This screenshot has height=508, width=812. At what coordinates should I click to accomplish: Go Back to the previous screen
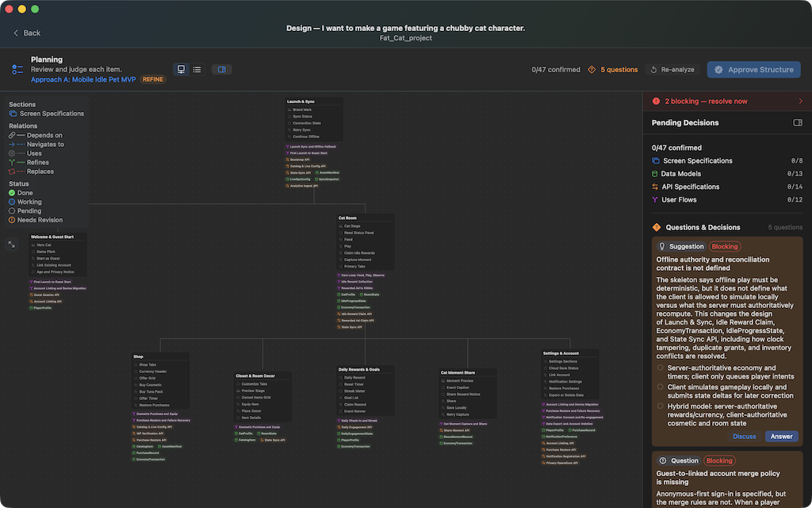click(x=26, y=33)
